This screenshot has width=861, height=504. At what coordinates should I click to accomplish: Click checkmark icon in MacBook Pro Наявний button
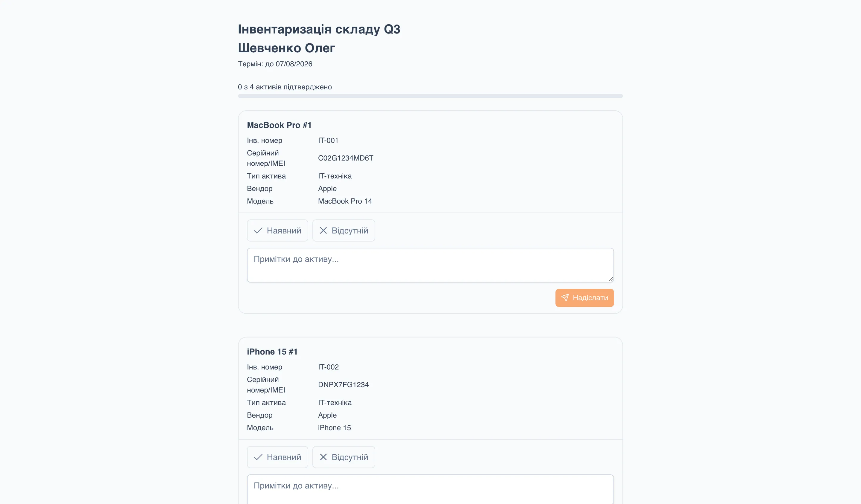tap(258, 231)
